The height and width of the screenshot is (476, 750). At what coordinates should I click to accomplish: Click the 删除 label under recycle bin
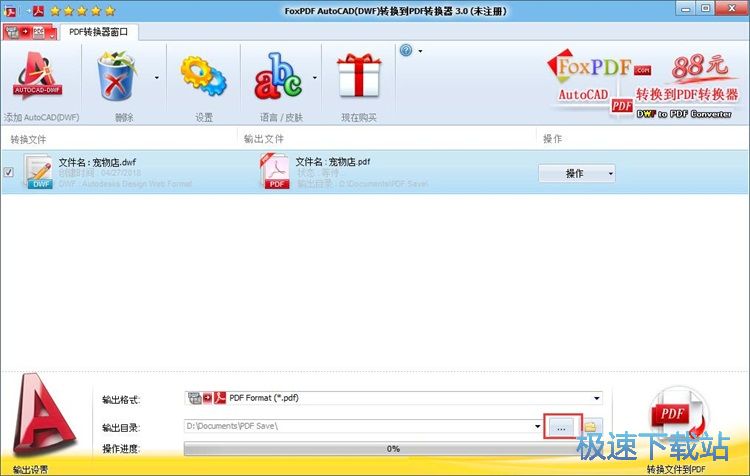[124, 117]
